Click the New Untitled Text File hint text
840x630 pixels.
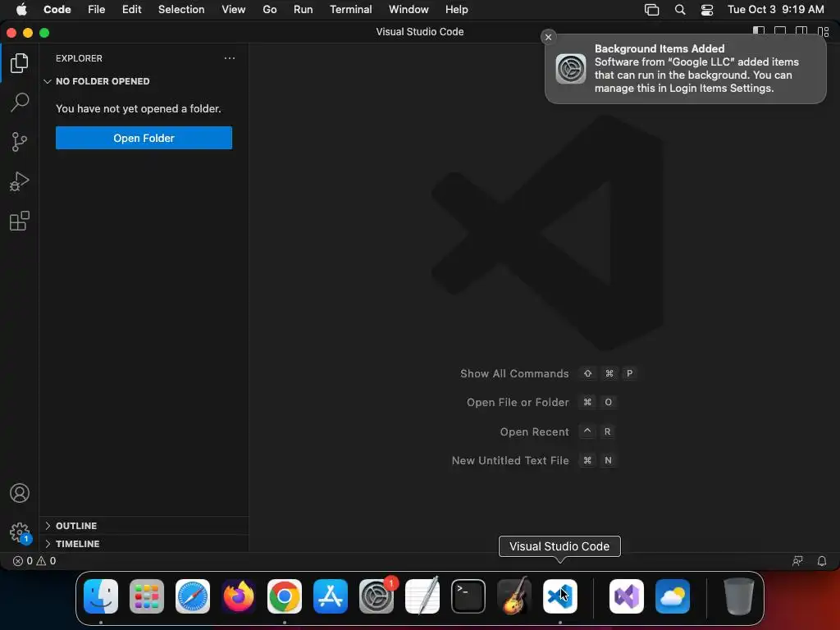(510, 460)
